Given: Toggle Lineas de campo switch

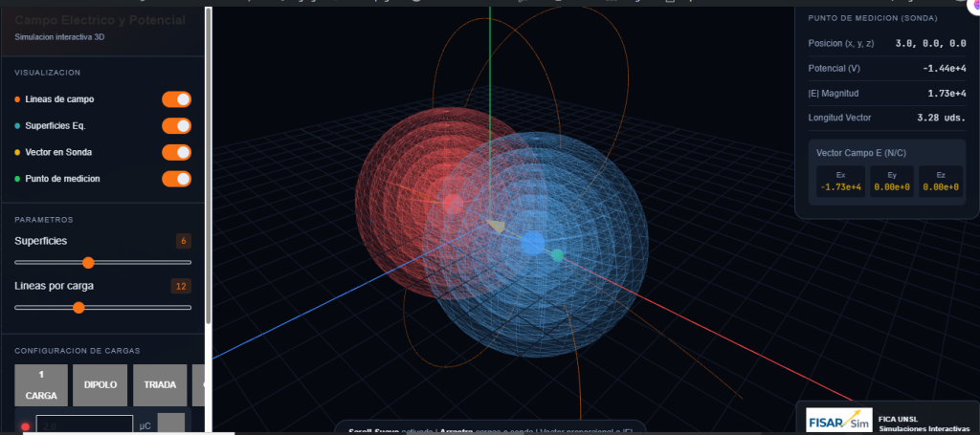Looking at the screenshot, I should pos(176,99).
